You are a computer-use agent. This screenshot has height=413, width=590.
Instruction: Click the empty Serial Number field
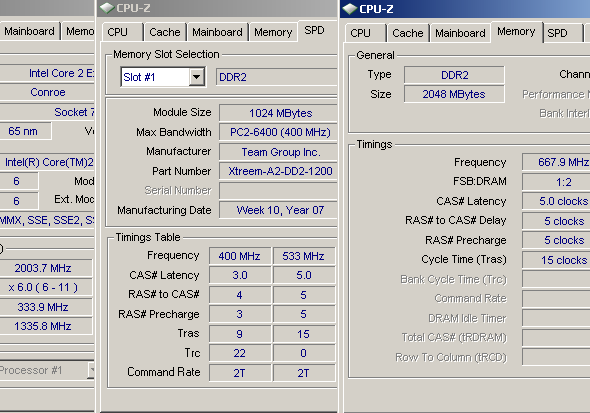[x=278, y=191]
